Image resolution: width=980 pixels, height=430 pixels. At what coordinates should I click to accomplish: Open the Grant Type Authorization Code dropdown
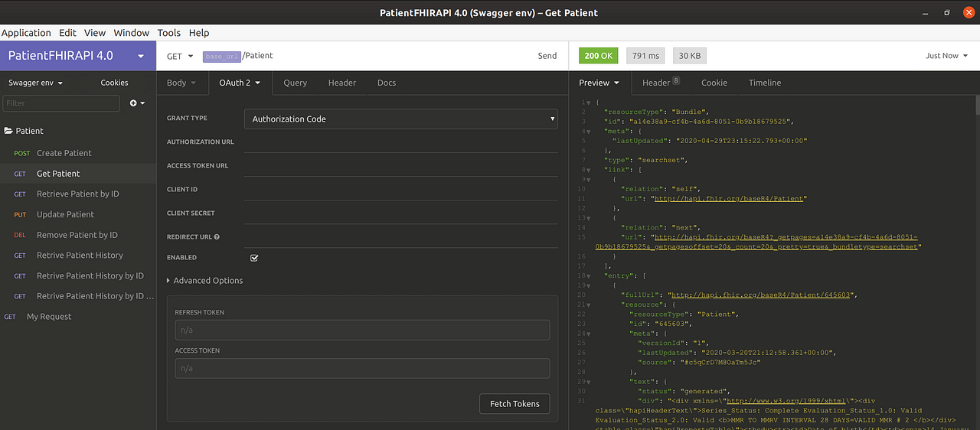tap(400, 119)
